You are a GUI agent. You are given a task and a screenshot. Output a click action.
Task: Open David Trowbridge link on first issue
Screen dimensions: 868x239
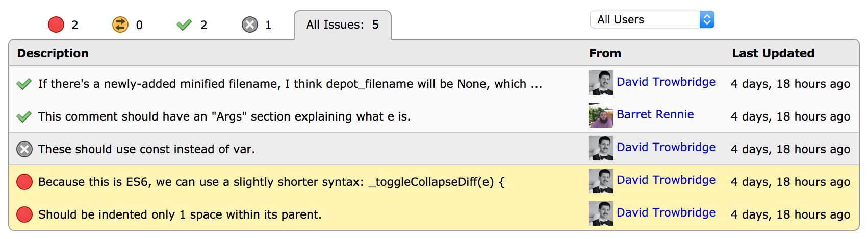coord(666,82)
